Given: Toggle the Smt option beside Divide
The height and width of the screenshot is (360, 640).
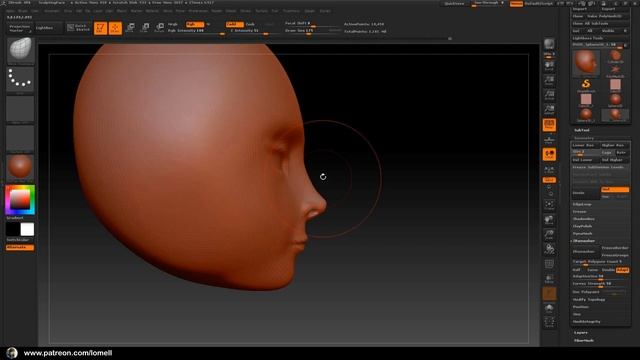Looking at the screenshot, I should pyautogui.click(x=615, y=190).
